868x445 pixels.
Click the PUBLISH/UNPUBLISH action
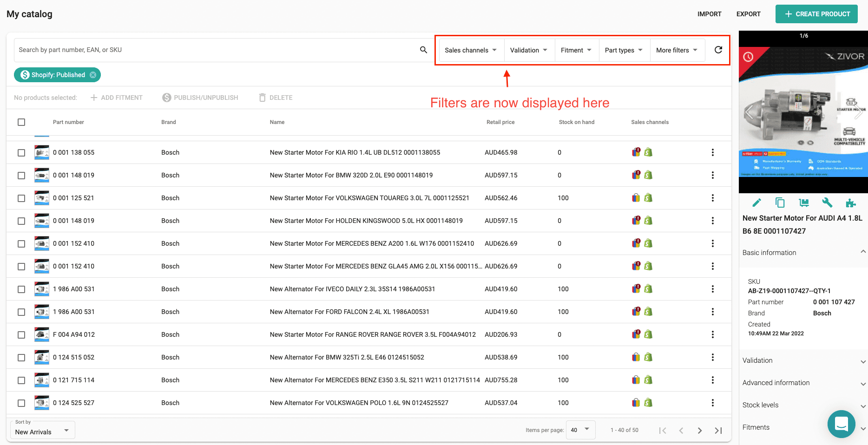(x=200, y=98)
